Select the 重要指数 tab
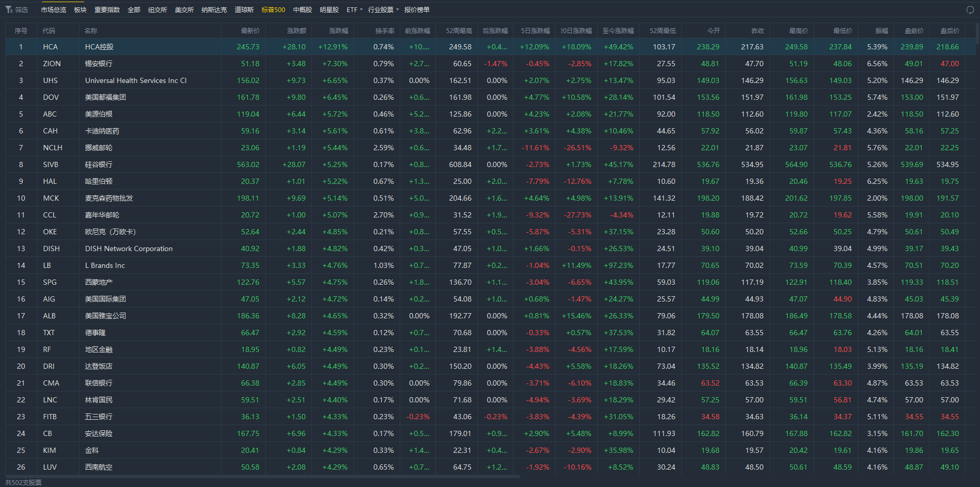 (107, 9)
